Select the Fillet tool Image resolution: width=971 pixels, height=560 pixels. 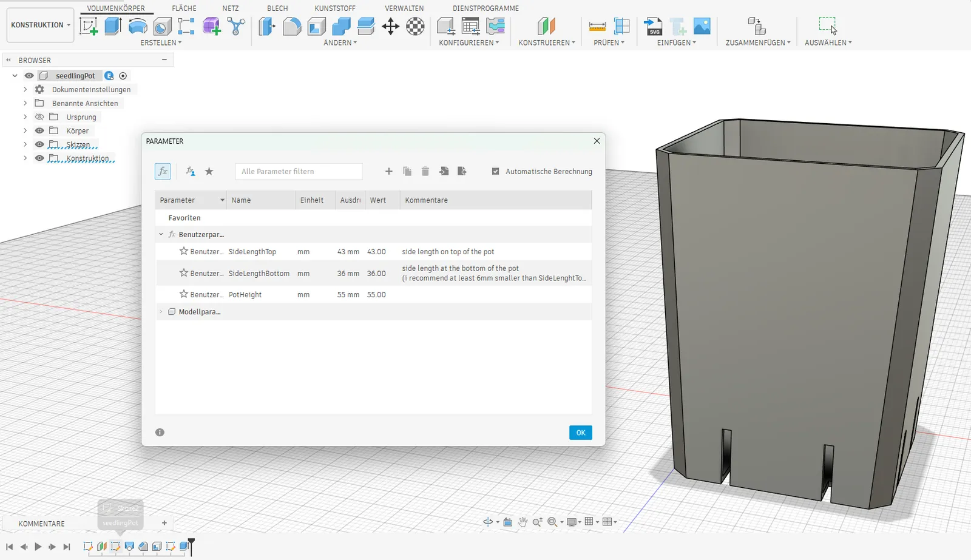(292, 26)
